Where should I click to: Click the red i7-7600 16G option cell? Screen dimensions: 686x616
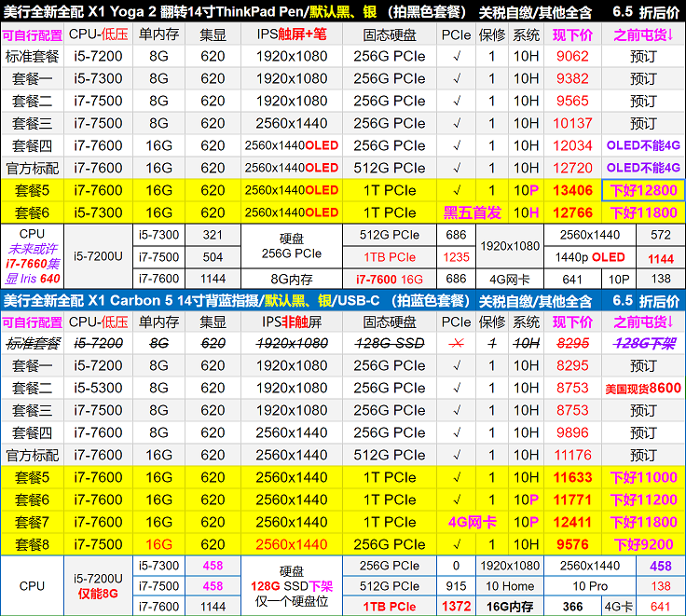(x=390, y=280)
